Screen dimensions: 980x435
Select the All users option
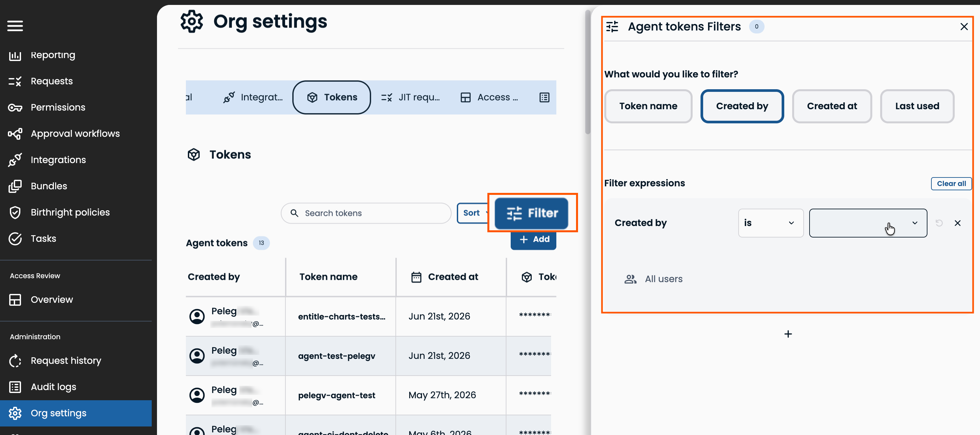653,279
